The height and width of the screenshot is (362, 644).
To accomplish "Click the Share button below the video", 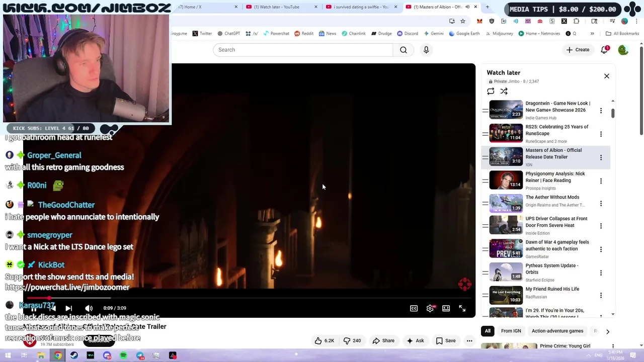I will (383, 341).
